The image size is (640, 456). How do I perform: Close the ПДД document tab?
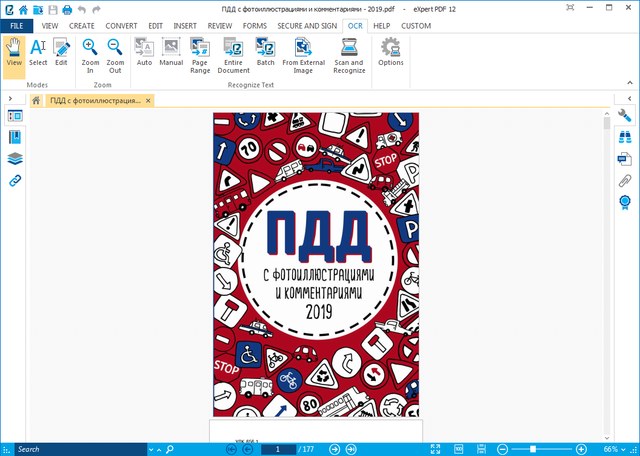(148, 100)
